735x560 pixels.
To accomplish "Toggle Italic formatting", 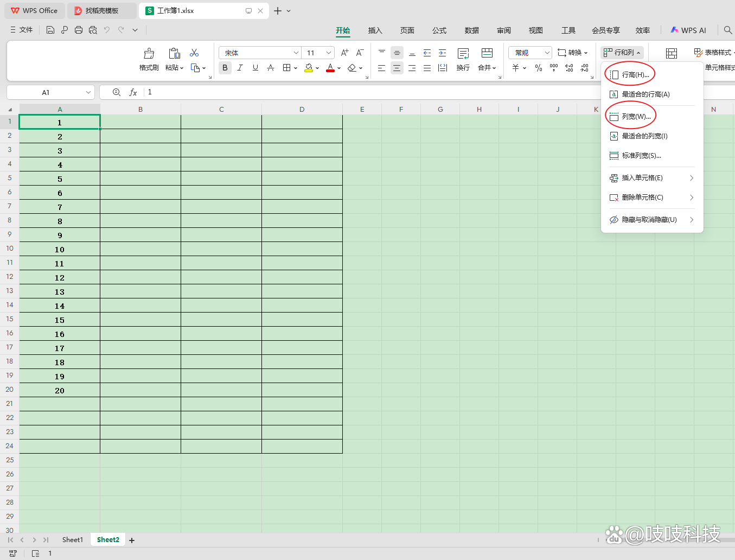I will coord(240,68).
